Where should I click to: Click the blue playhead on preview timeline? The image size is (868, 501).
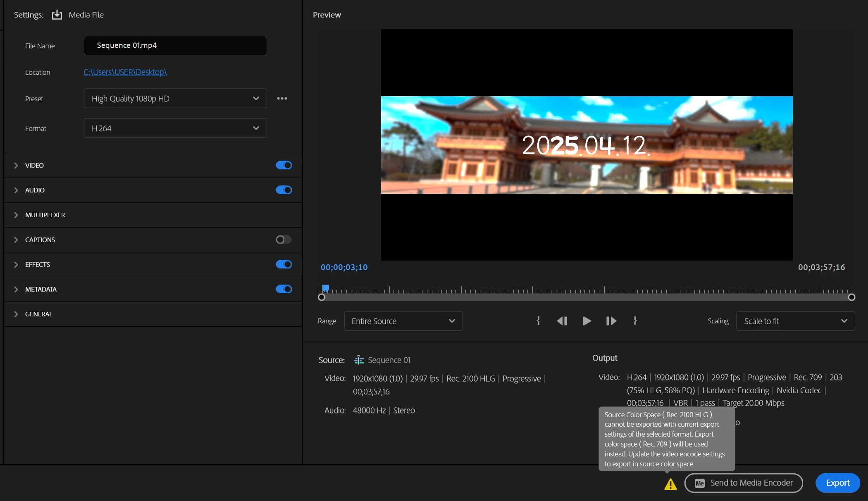click(x=326, y=288)
